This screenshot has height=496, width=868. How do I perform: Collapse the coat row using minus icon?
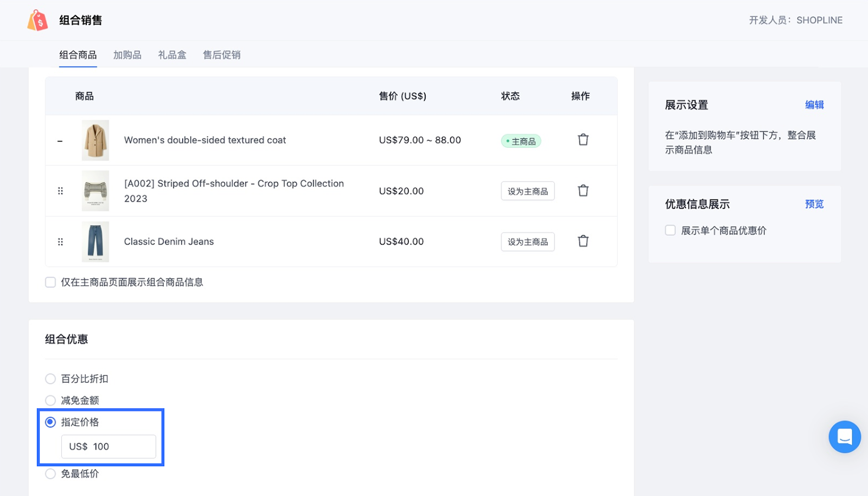(x=60, y=141)
